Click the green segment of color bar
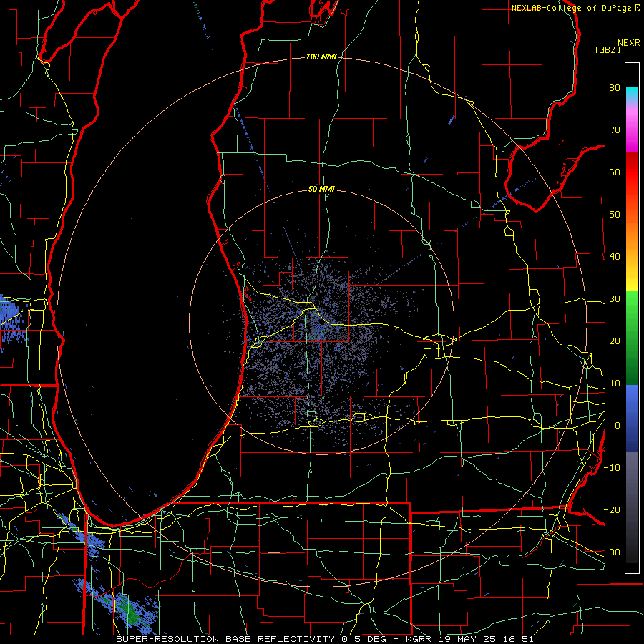 (x=632, y=338)
